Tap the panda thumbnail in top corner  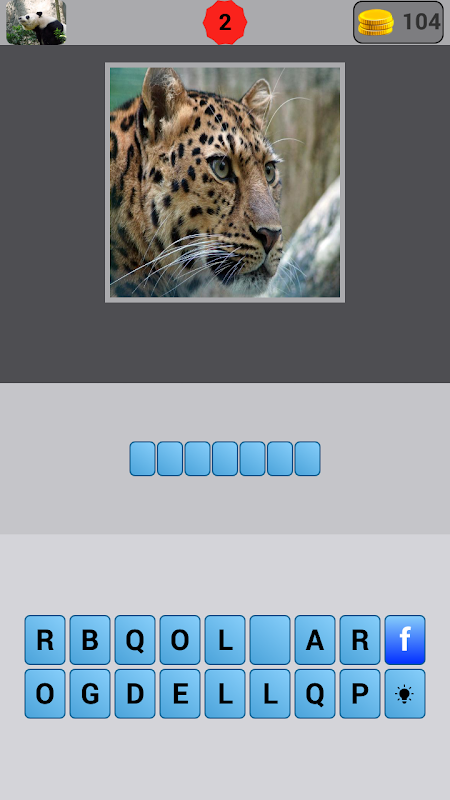[x=36, y=22]
